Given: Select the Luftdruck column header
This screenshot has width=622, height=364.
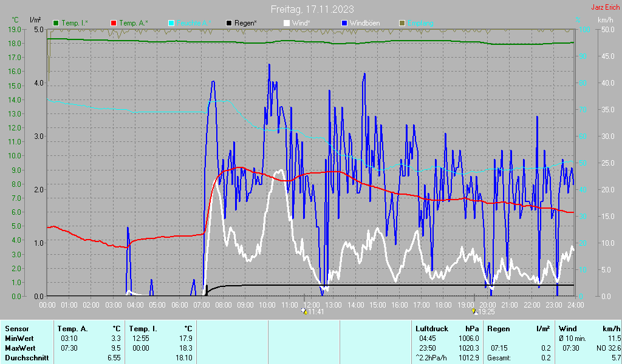Looking at the screenshot, I should click(x=431, y=329).
